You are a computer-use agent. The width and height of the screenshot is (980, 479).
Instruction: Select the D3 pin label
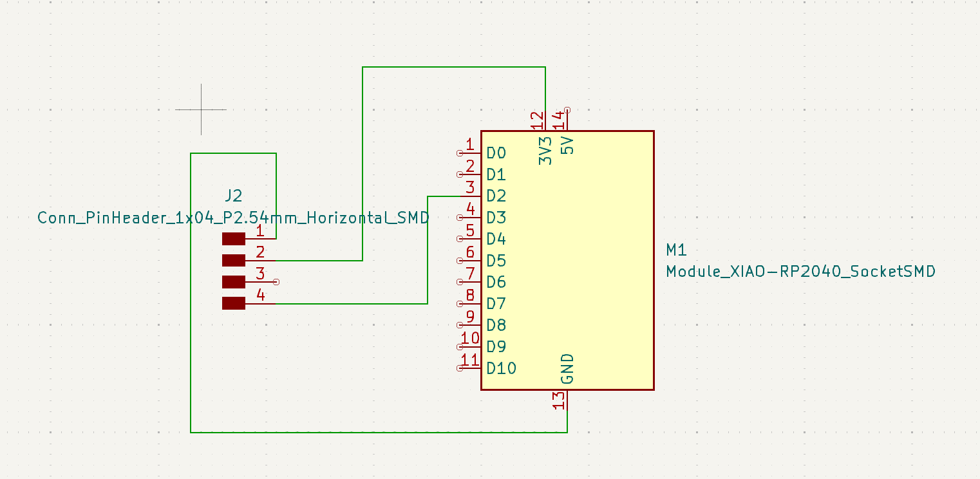coord(496,218)
